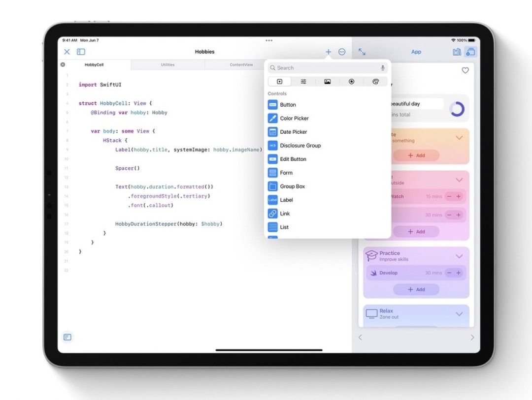The image size is (532, 400).
Task: Switch to the Utilities tab
Action: (x=167, y=64)
